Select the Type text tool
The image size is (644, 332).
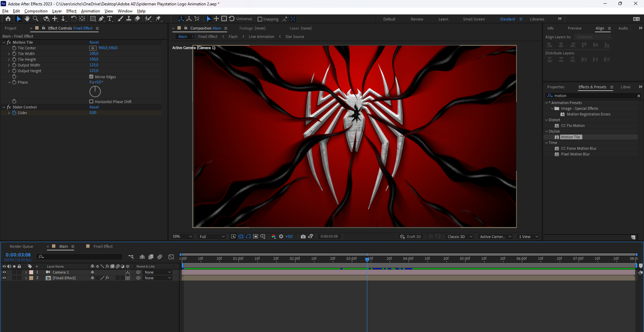[110, 19]
